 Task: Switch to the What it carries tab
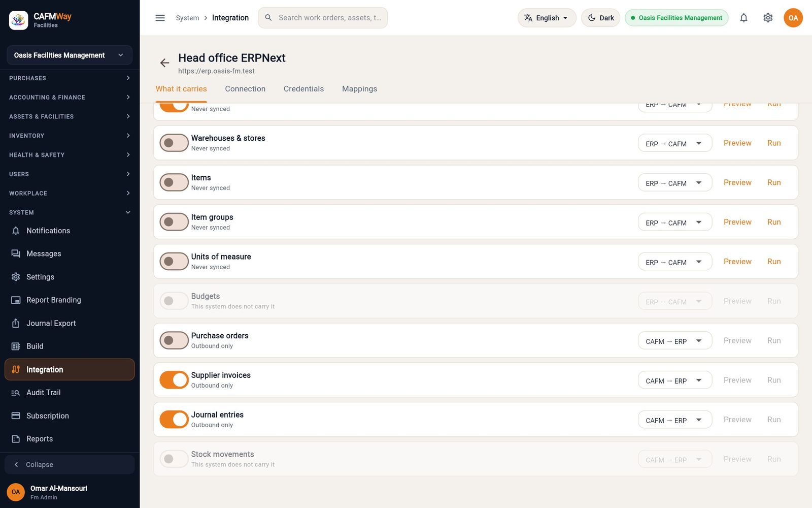point(181,89)
